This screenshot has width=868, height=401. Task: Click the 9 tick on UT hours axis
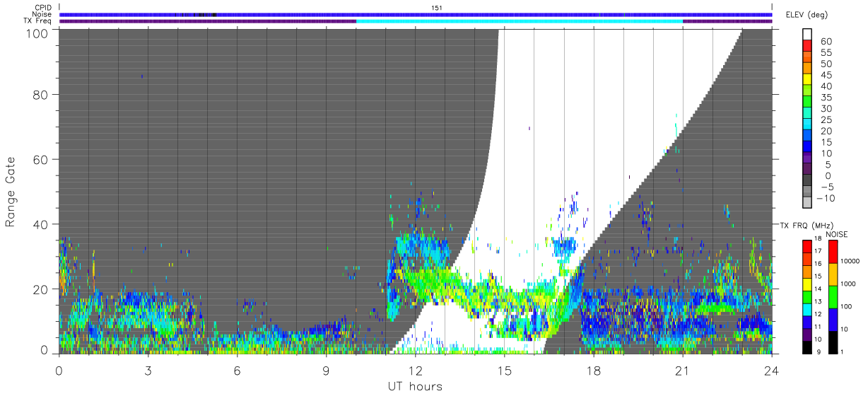tap(327, 370)
